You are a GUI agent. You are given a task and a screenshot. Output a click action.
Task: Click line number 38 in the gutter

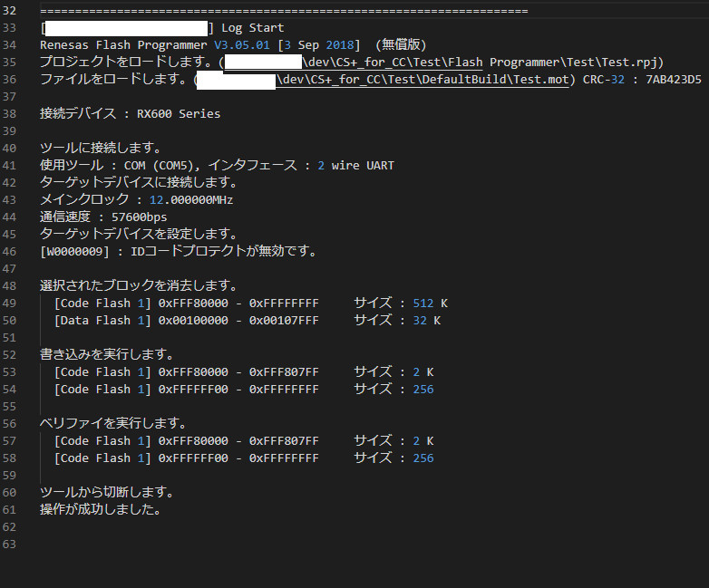(x=9, y=114)
